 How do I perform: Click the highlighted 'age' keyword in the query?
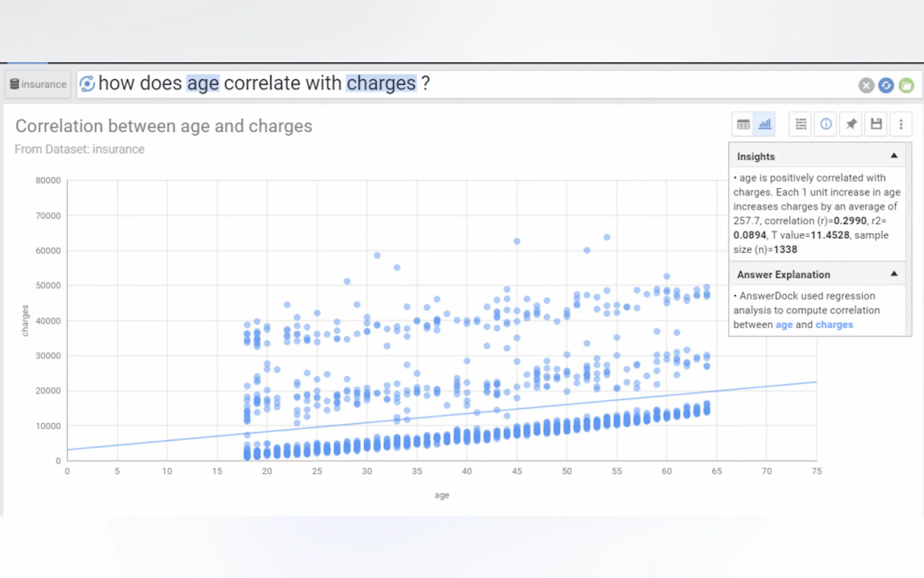[203, 83]
